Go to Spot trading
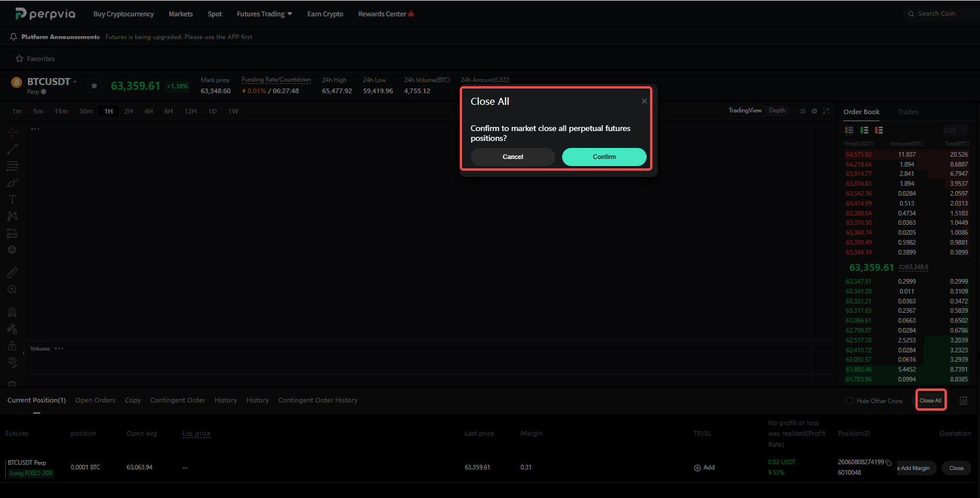 click(215, 14)
